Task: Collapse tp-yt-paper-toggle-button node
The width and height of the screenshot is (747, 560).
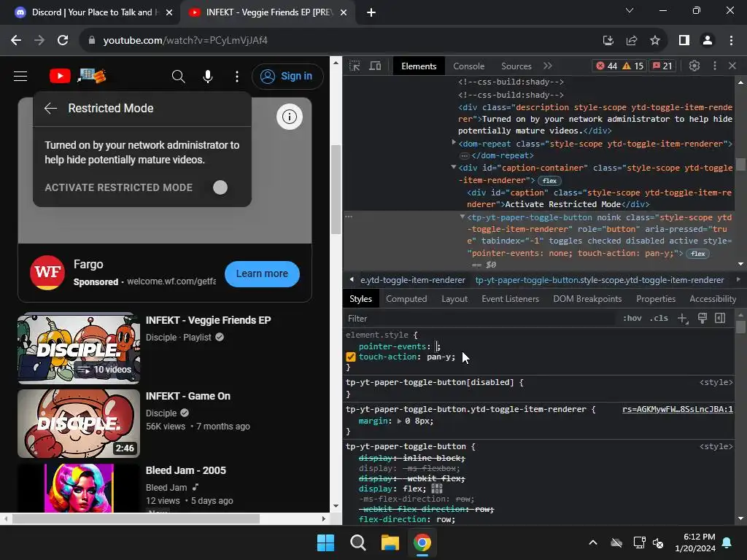Action: tap(462, 217)
